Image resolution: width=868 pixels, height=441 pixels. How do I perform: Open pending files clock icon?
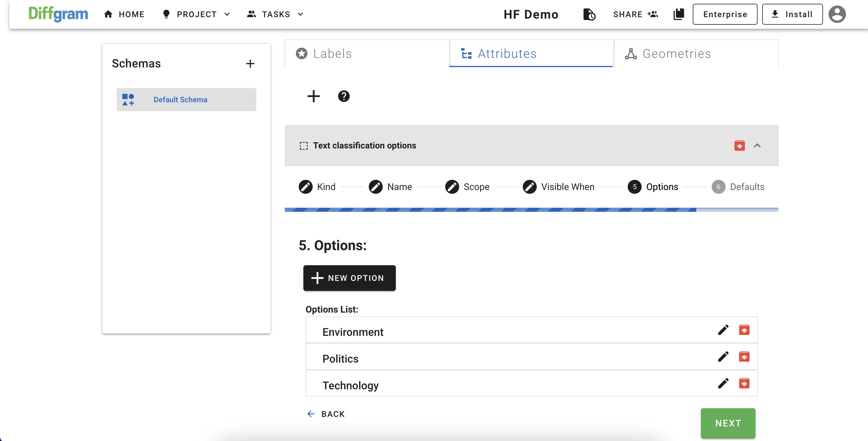pyautogui.click(x=589, y=14)
